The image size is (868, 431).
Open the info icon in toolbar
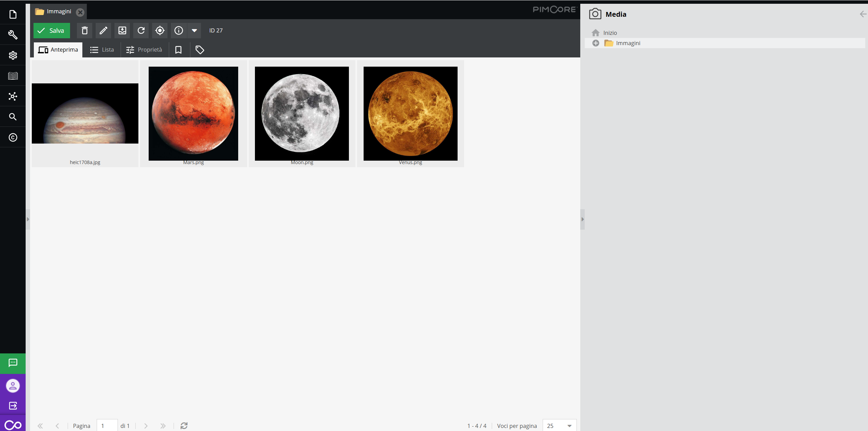tap(178, 31)
